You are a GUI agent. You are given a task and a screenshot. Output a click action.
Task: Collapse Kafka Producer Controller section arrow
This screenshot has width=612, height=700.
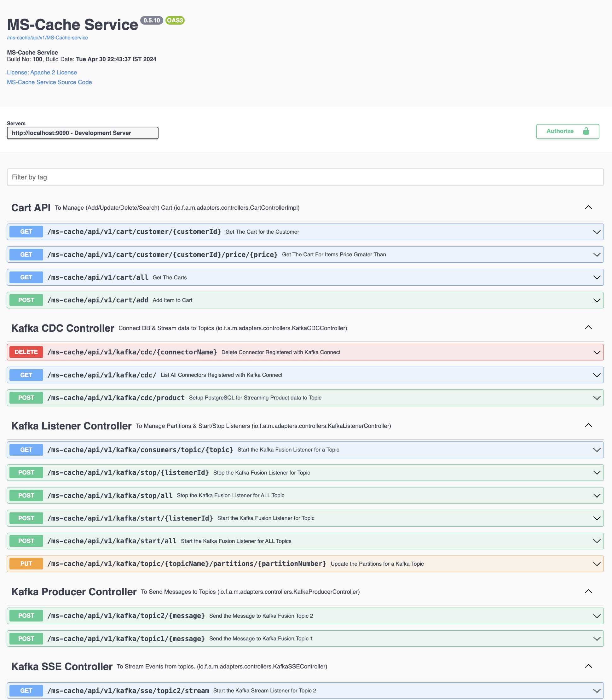588,591
